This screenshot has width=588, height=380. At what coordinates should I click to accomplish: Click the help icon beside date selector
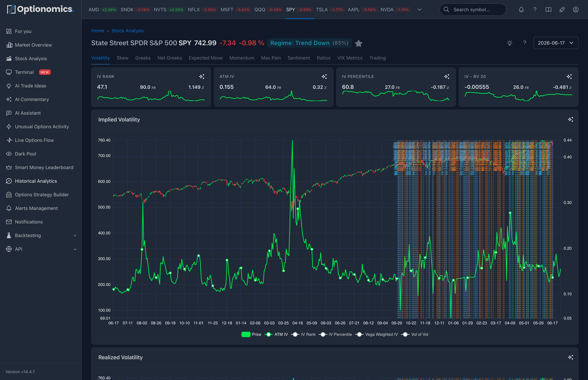coord(525,43)
